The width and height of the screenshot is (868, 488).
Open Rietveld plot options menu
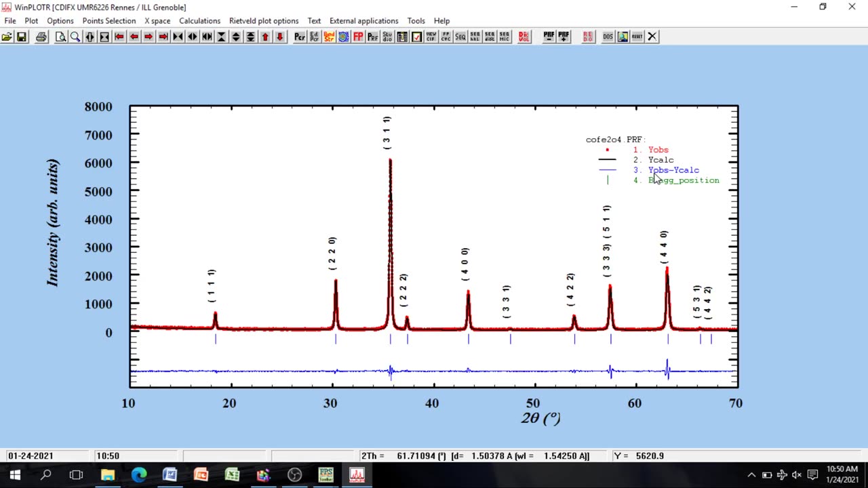[x=264, y=21]
